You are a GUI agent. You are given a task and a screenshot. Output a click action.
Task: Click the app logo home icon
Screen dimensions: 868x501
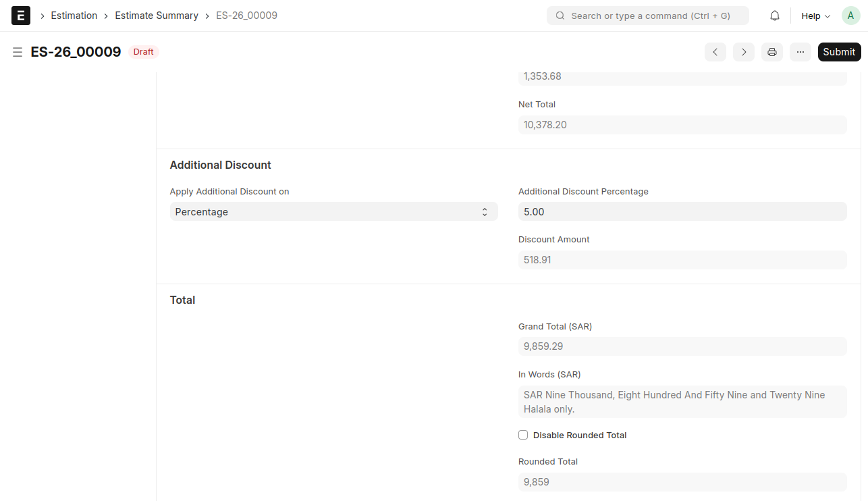21,16
